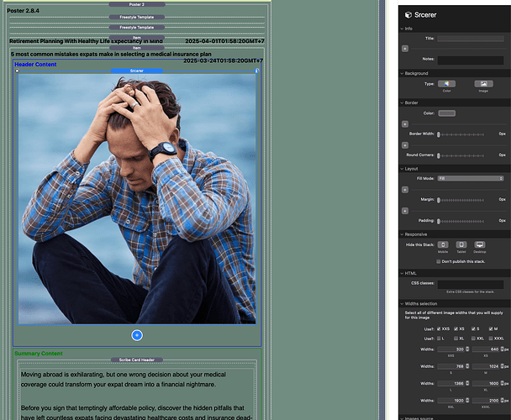The height and width of the screenshot is (420, 511).
Task: Open the Fill Mode dropdown
Action: 471,178
